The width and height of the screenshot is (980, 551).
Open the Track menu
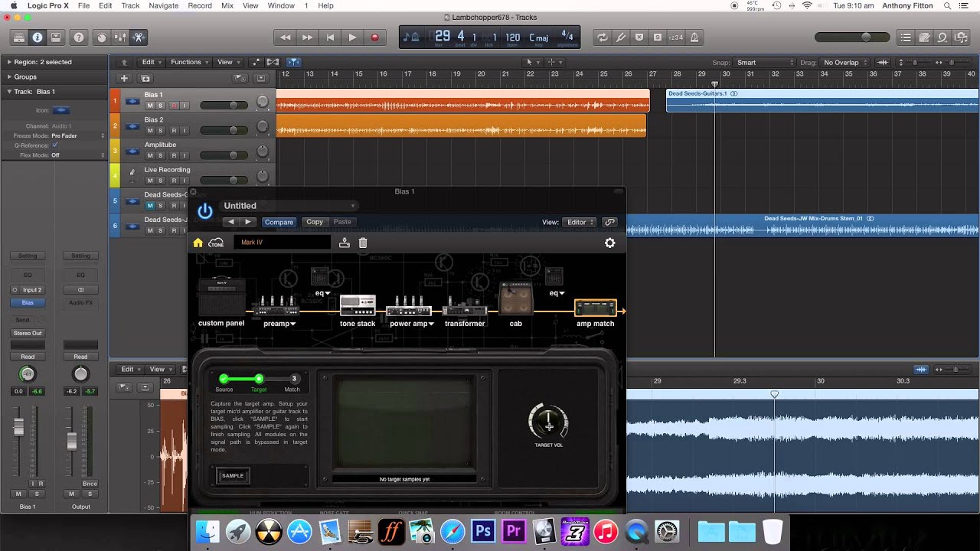pyautogui.click(x=131, y=5)
